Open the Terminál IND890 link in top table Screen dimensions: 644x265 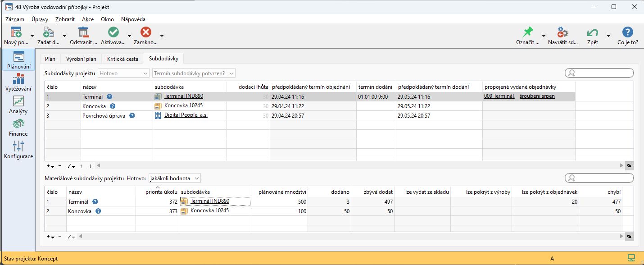pos(183,96)
